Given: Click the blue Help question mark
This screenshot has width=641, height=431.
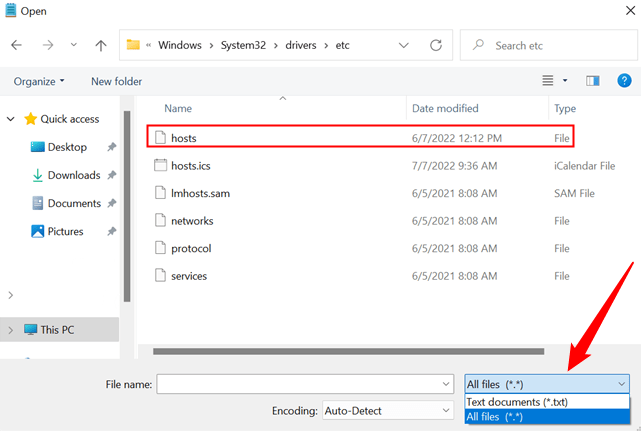Looking at the screenshot, I should coord(622,81).
